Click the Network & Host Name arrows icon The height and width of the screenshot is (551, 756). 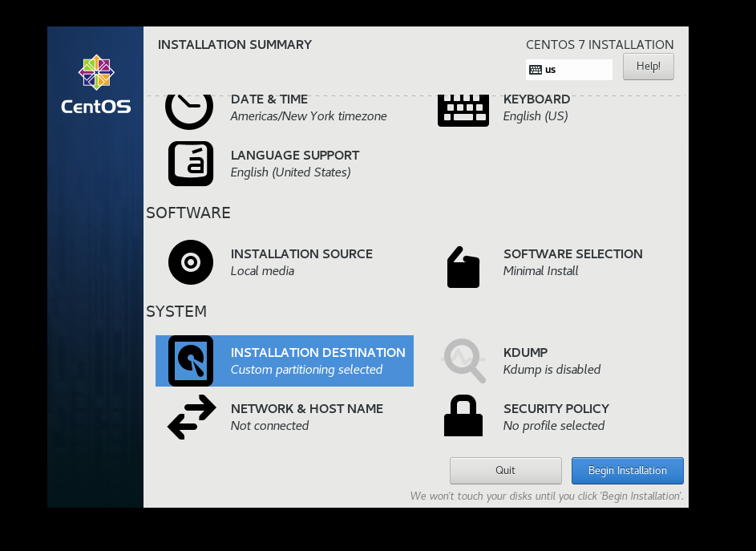tap(192, 417)
